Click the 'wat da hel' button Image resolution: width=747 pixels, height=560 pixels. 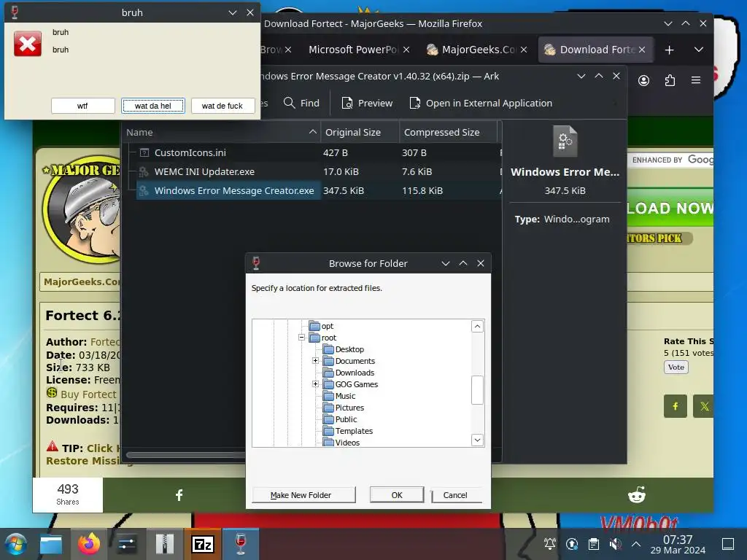[153, 106]
